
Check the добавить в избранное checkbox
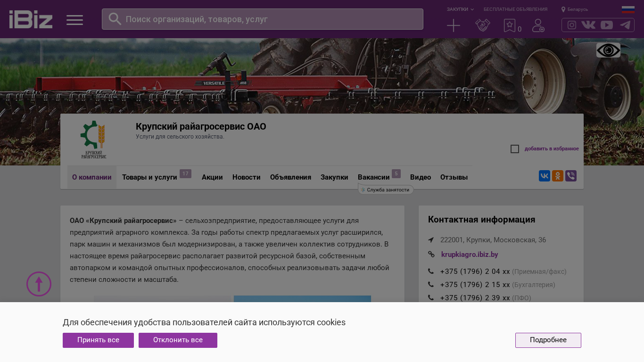(x=515, y=149)
